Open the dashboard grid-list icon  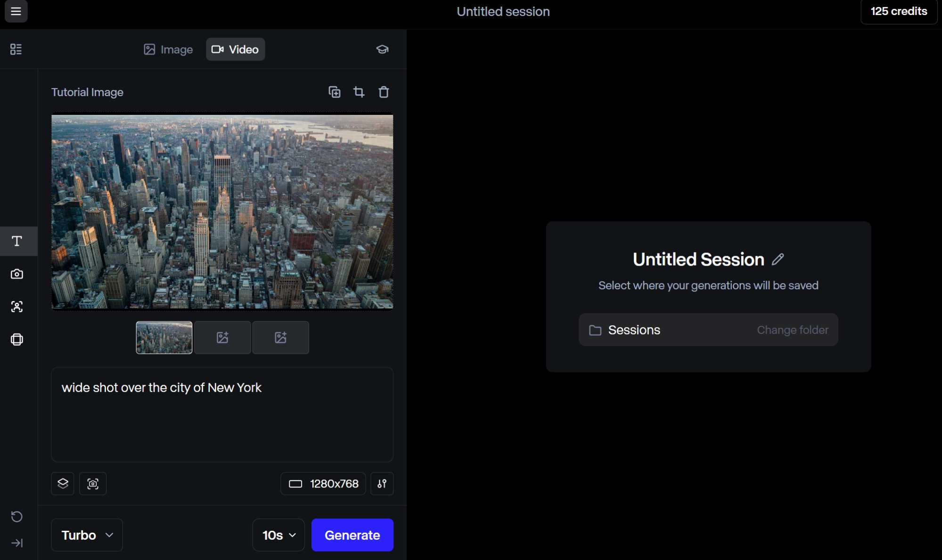(16, 49)
